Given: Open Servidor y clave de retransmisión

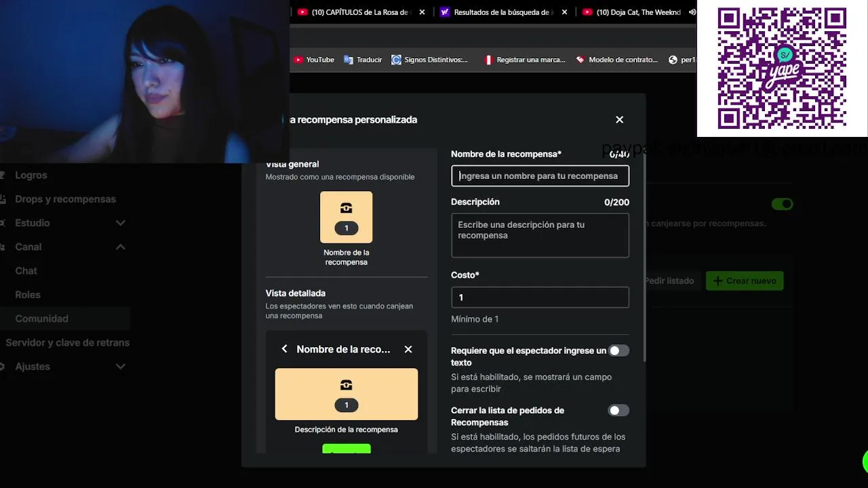Looking at the screenshot, I should [67, 342].
